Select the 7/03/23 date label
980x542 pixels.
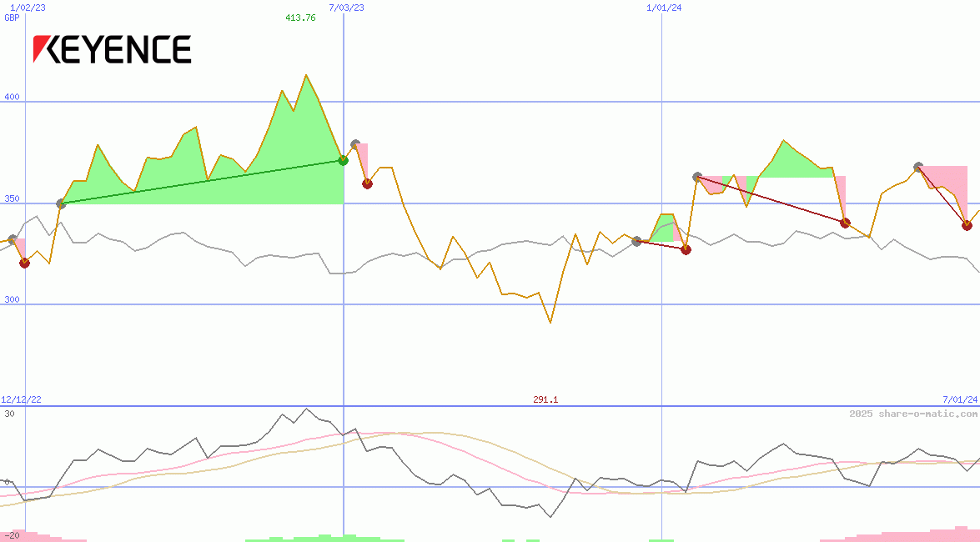(x=347, y=7)
